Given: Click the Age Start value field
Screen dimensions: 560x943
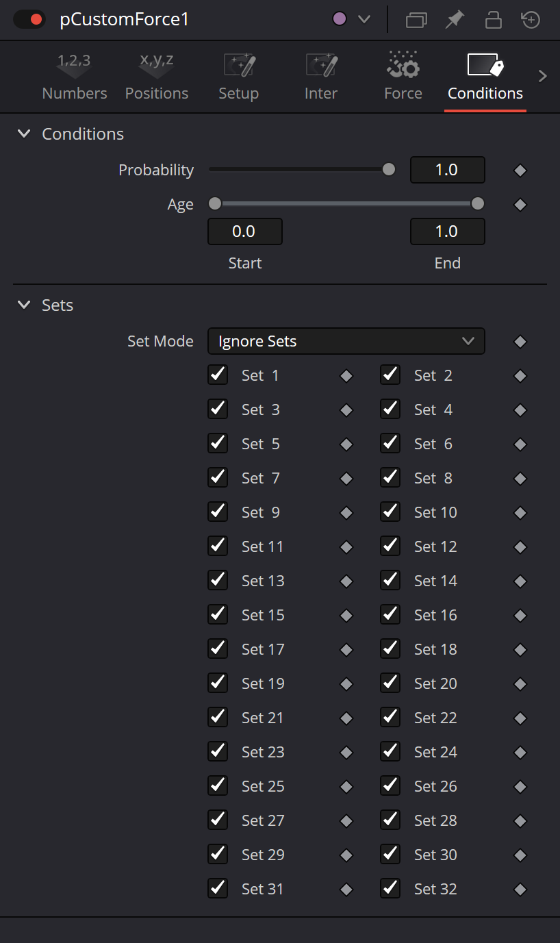Looking at the screenshot, I should (x=245, y=231).
